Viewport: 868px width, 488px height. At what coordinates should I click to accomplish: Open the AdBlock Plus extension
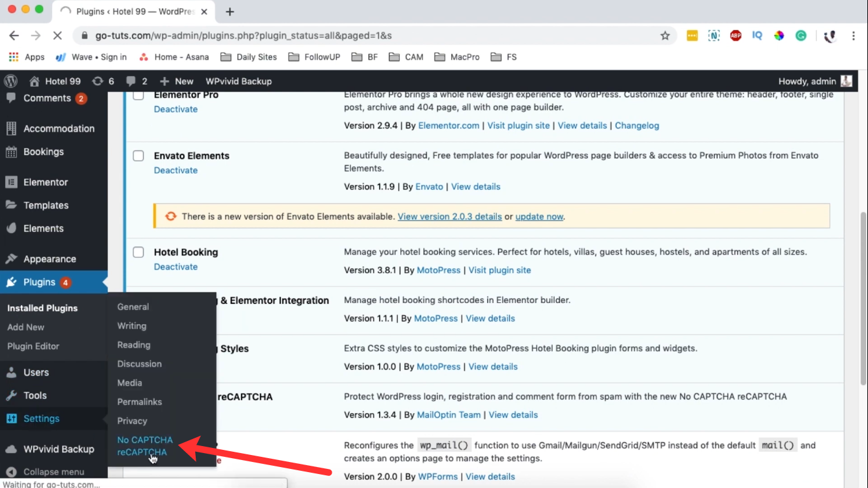pyautogui.click(x=736, y=36)
